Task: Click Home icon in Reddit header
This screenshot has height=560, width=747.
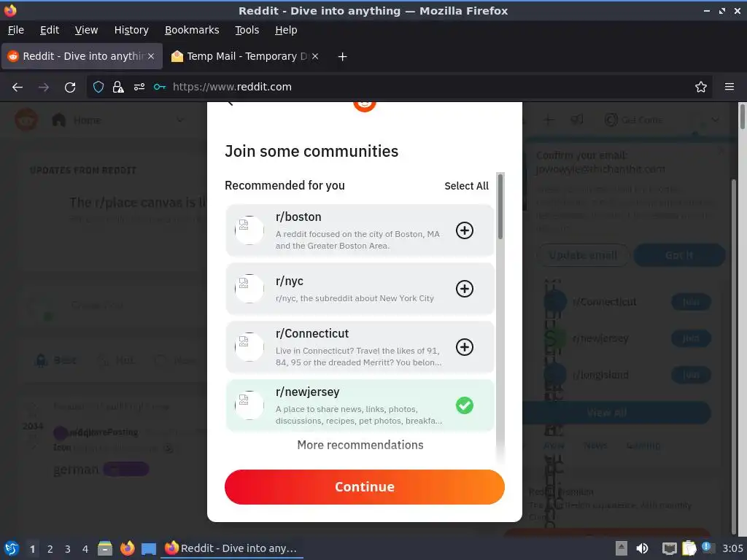Action: click(59, 120)
